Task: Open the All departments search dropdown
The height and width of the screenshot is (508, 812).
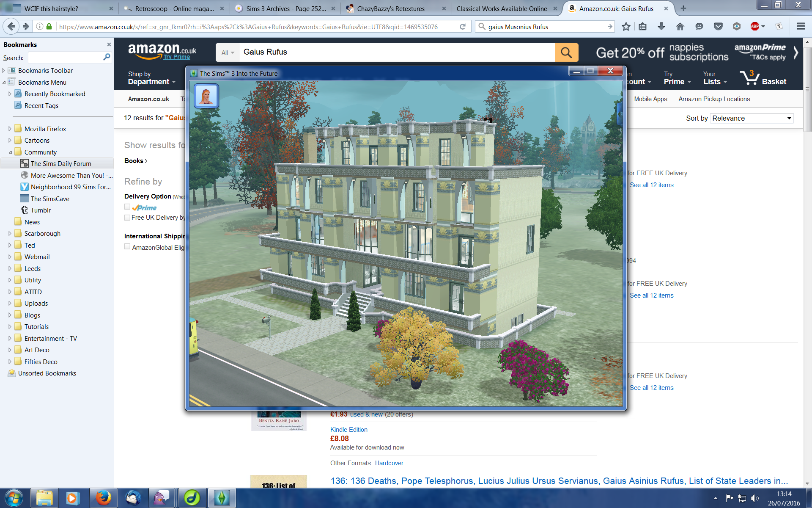Action: point(228,52)
